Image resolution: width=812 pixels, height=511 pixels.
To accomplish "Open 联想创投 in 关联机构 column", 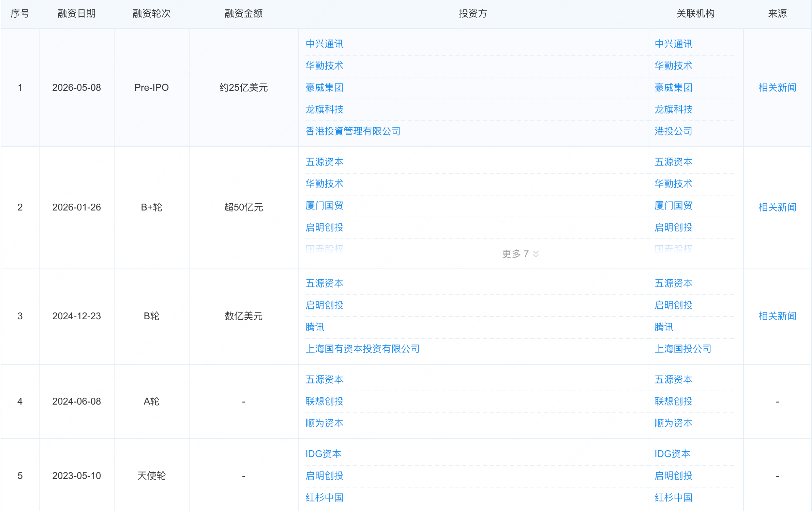I will coord(674,401).
